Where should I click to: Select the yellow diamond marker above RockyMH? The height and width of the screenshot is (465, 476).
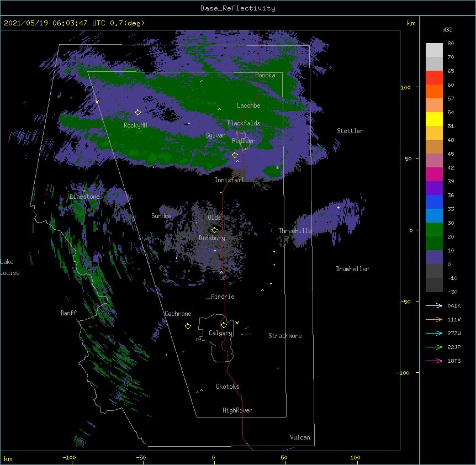point(137,112)
